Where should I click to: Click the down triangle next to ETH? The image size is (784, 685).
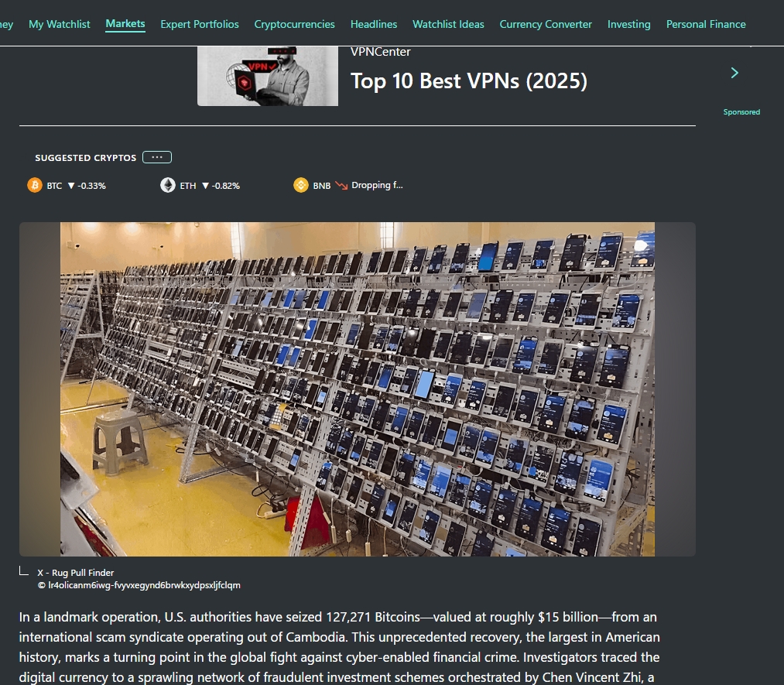[x=205, y=186]
